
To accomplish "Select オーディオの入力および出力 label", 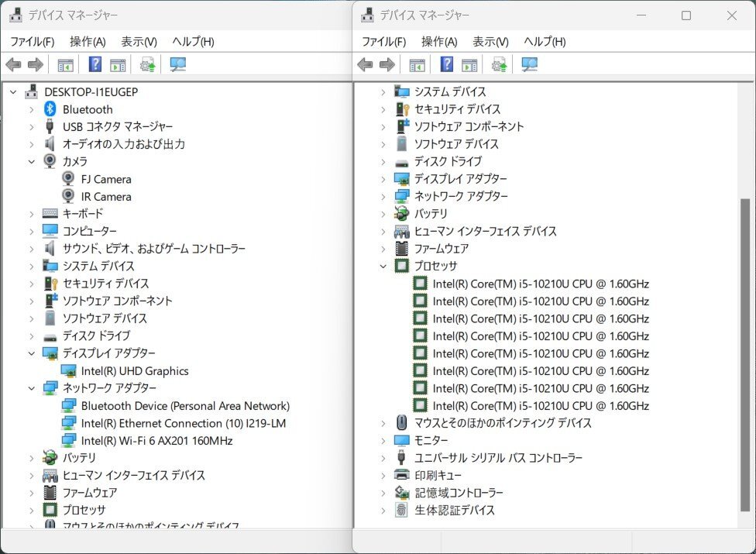I will [124, 143].
